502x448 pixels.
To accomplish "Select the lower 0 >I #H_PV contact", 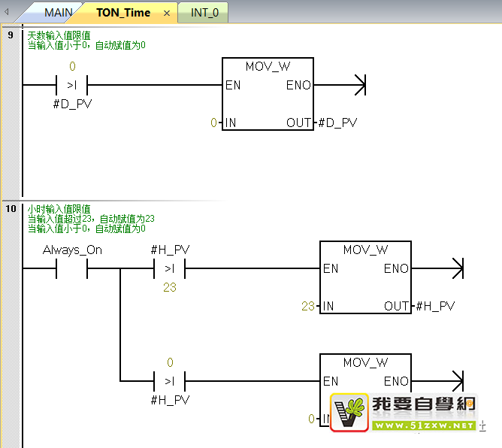I will 169,381.
